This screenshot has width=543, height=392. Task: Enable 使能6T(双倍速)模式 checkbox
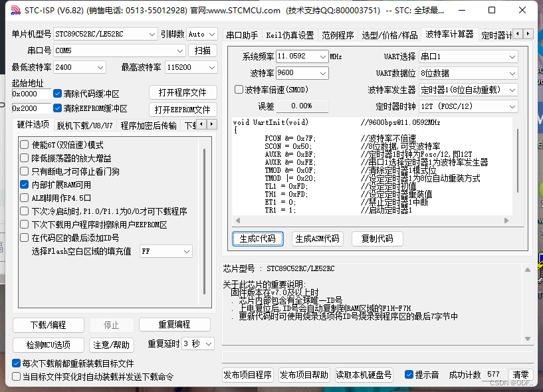pos(24,144)
